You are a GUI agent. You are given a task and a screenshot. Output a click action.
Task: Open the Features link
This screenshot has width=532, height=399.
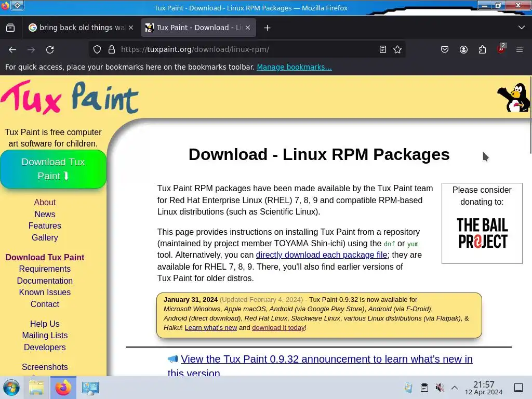point(45,225)
